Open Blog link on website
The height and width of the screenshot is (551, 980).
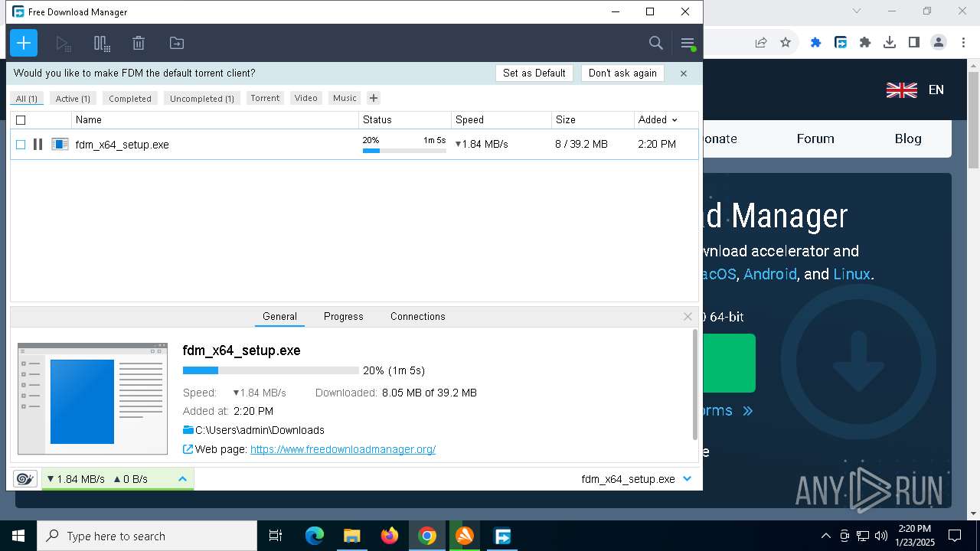coord(908,139)
